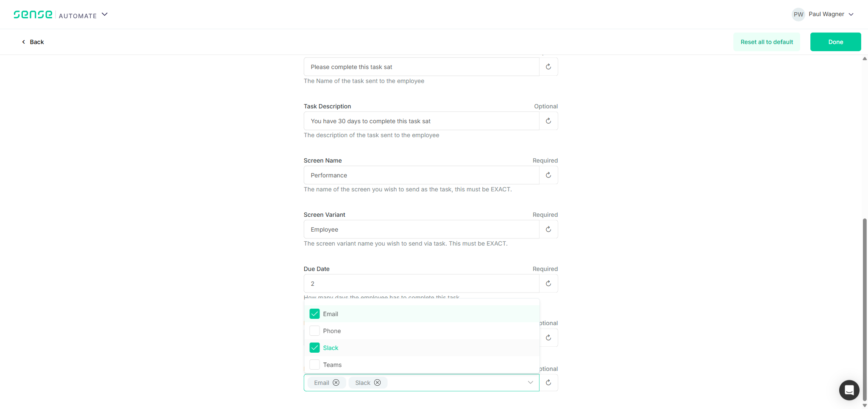Click the Back chevron icon
The width and height of the screenshot is (868, 409).
point(24,42)
